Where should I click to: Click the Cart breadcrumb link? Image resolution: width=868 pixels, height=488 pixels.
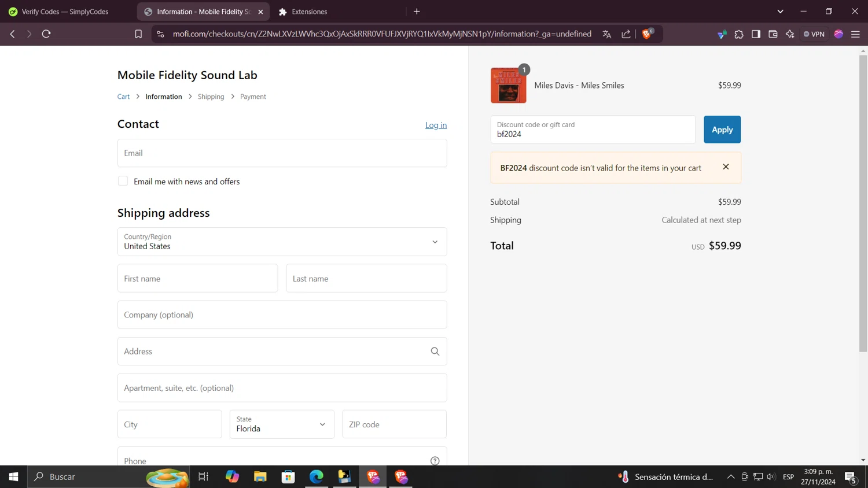click(x=123, y=97)
